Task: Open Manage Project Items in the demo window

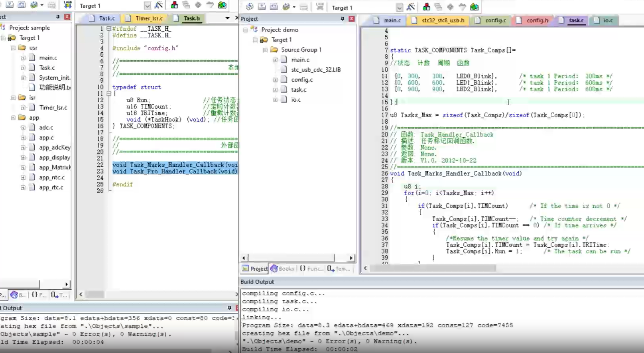Action: click(x=426, y=7)
